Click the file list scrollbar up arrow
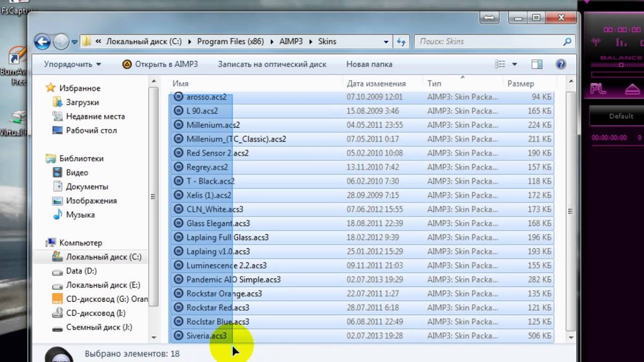This screenshot has height=362, width=644. pyautogui.click(x=571, y=82)
